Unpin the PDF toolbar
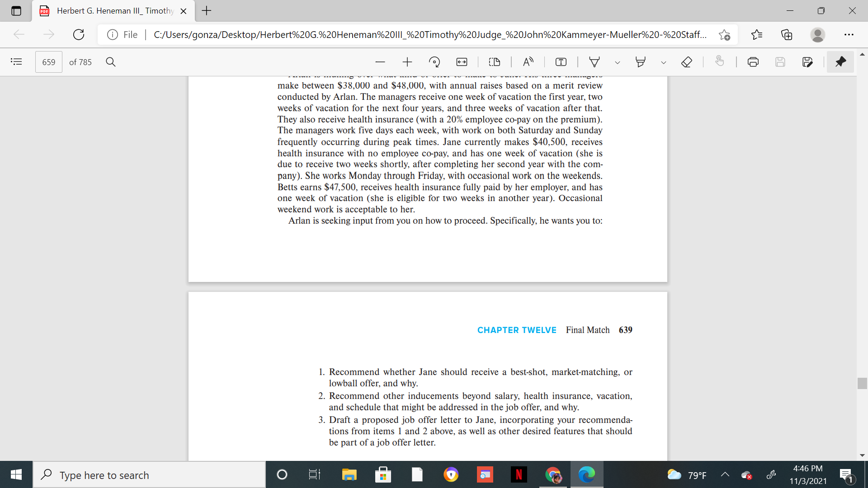The width and height of the screenshot is (868, 488). coord(840,62)
